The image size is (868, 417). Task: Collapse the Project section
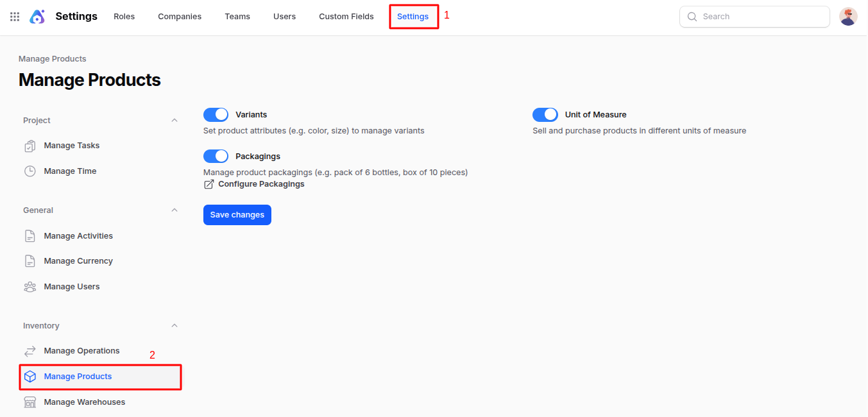(x=174, y=120)
